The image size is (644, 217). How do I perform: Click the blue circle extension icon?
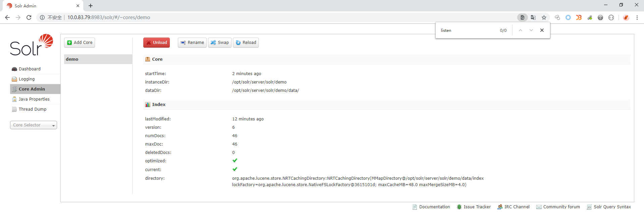click(x=568, y=17)
